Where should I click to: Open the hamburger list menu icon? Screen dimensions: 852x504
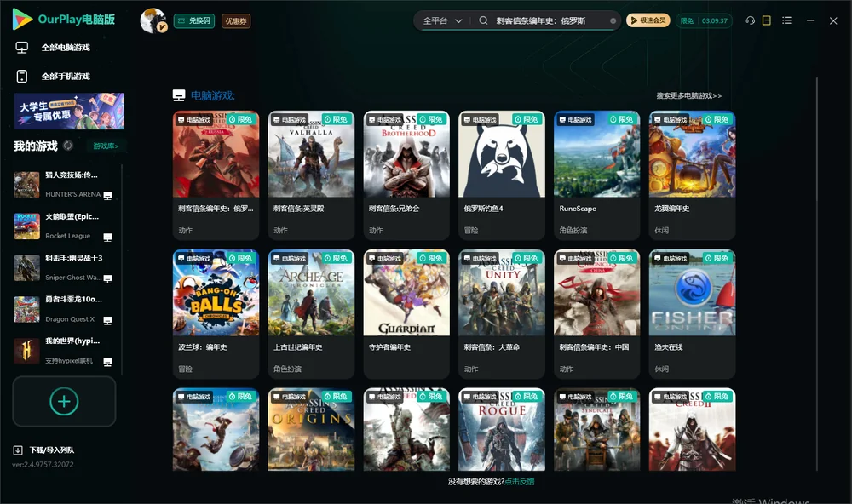click(786, 20)
